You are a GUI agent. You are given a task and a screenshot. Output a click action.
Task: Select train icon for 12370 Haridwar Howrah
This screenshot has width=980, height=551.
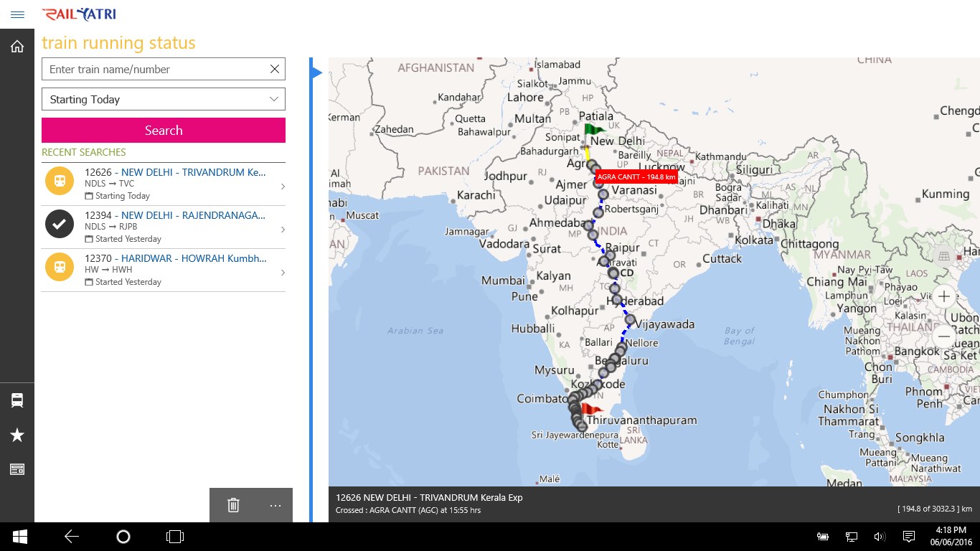[60, 266]
